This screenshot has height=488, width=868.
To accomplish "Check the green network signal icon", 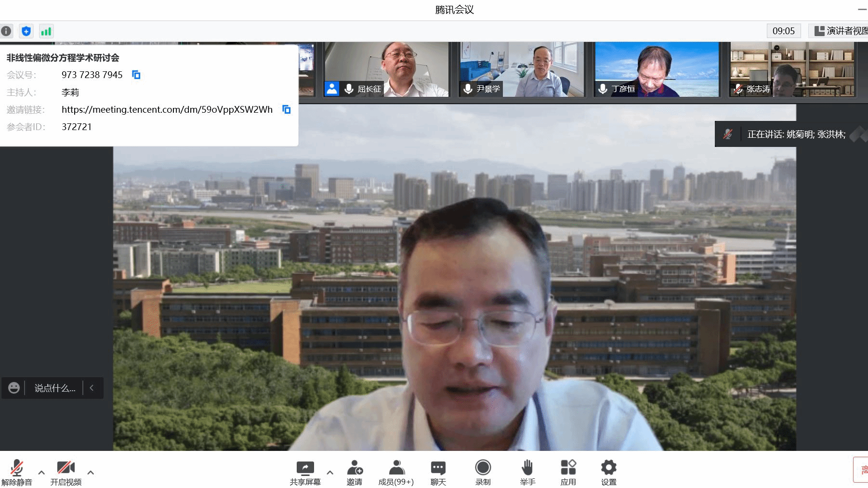I will (x=46, y=31).
